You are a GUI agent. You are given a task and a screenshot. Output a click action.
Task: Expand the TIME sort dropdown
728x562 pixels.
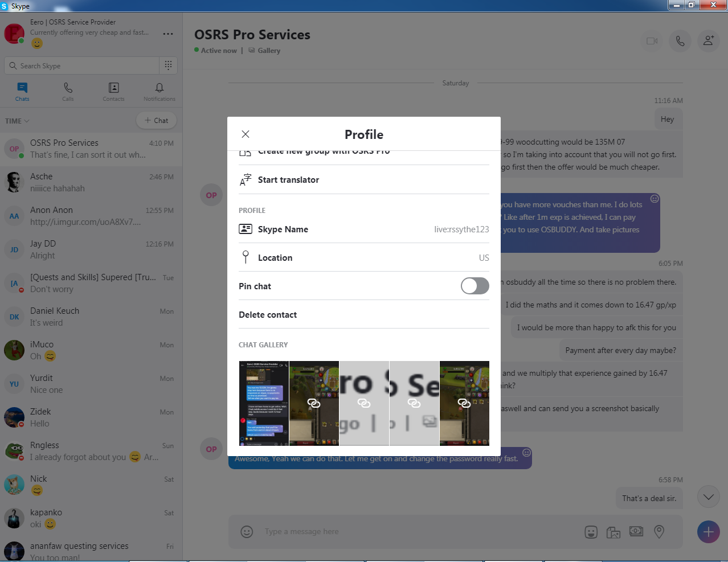tap(17, 121)
